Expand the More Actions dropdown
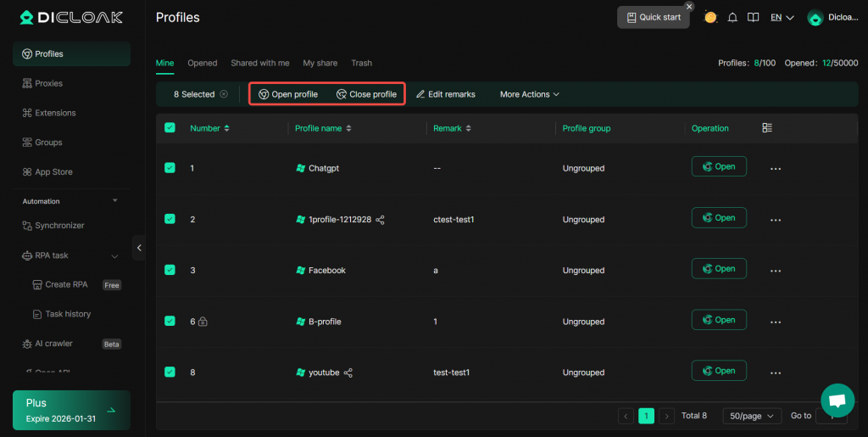Viewport: 868px width, 437px height. click(x=529, y=94)
